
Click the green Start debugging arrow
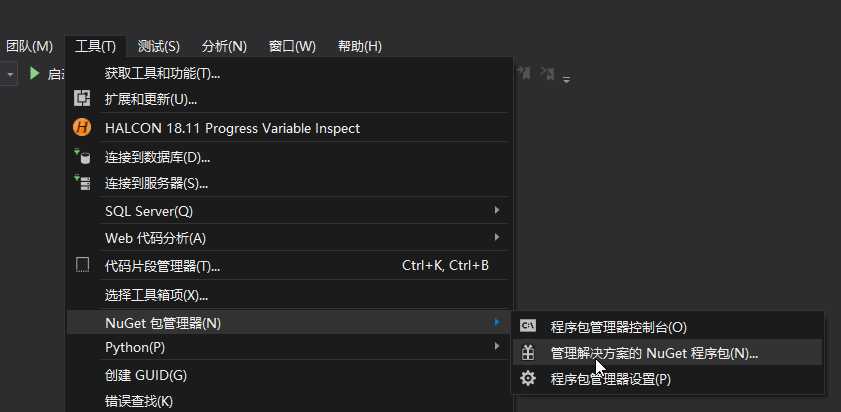click(35, 73)
